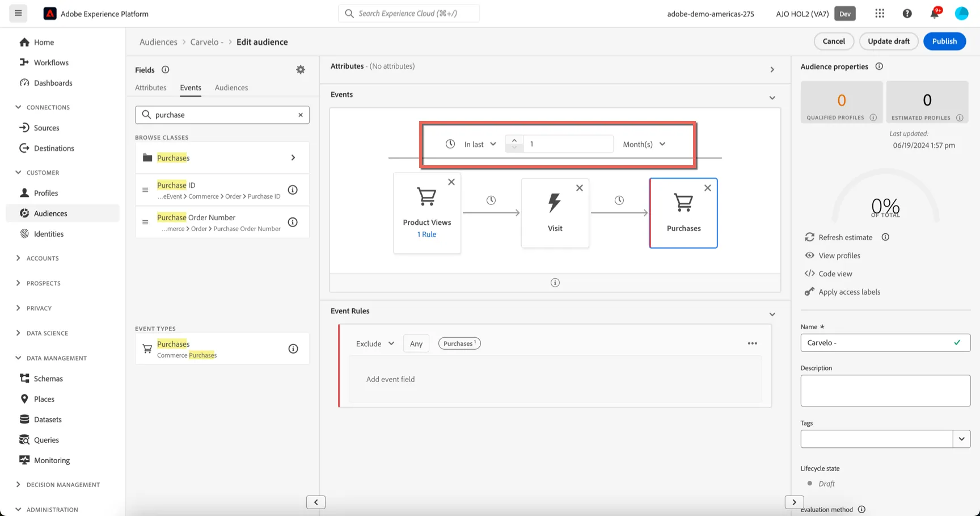Click the Description text area
The width and height of the screenshot is (980, 516).
885,391
